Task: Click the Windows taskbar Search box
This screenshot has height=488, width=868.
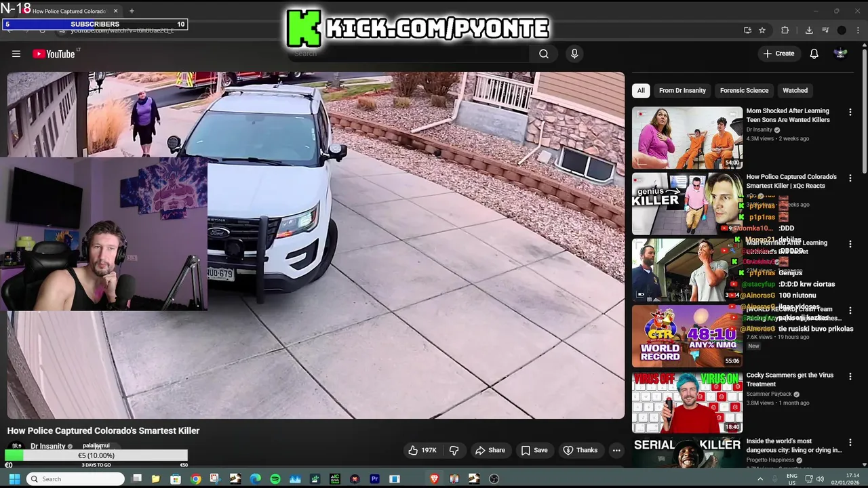Action: (75, 479)
